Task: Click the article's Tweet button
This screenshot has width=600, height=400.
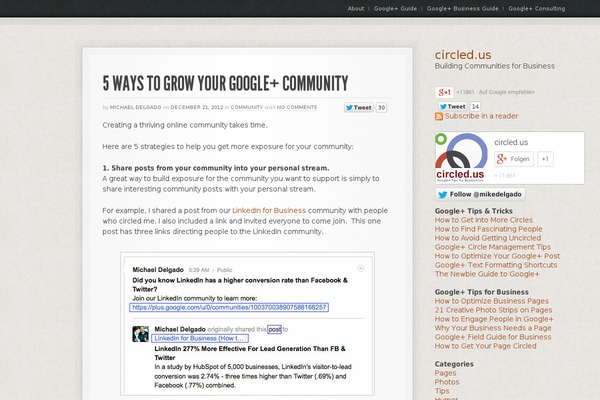Action: point(359,108)
